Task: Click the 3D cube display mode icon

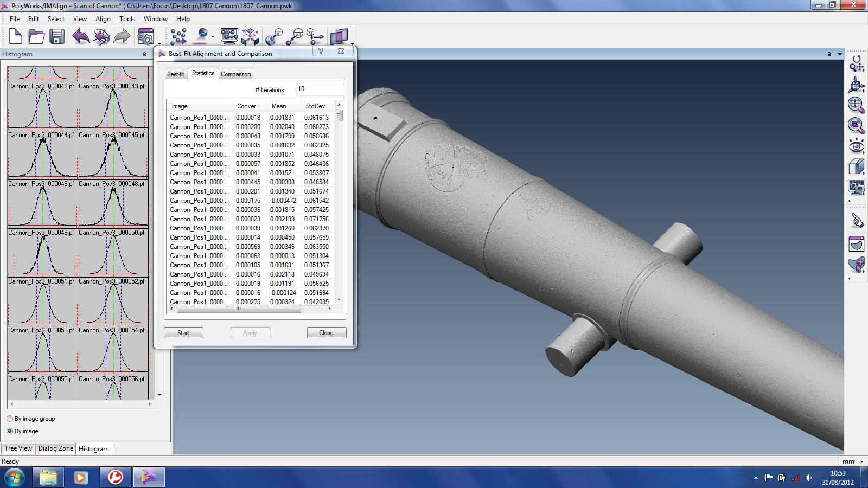Action: point(856,166)
